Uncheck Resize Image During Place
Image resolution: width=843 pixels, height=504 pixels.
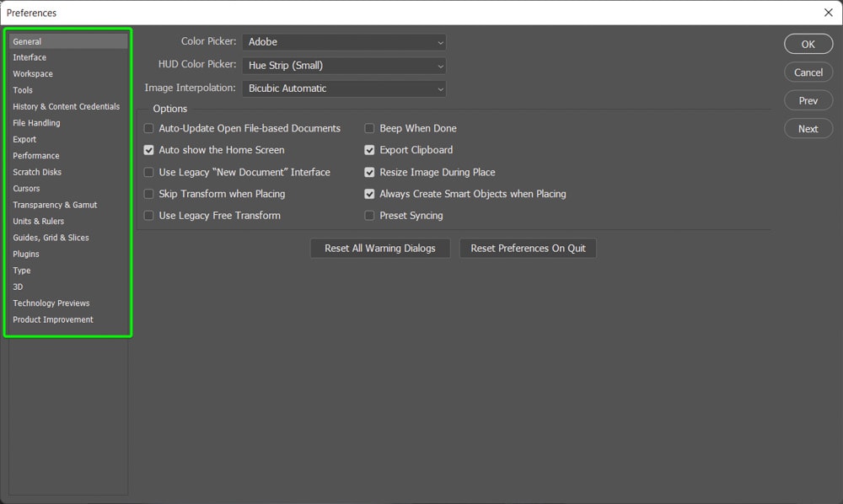tap(369, 173)
